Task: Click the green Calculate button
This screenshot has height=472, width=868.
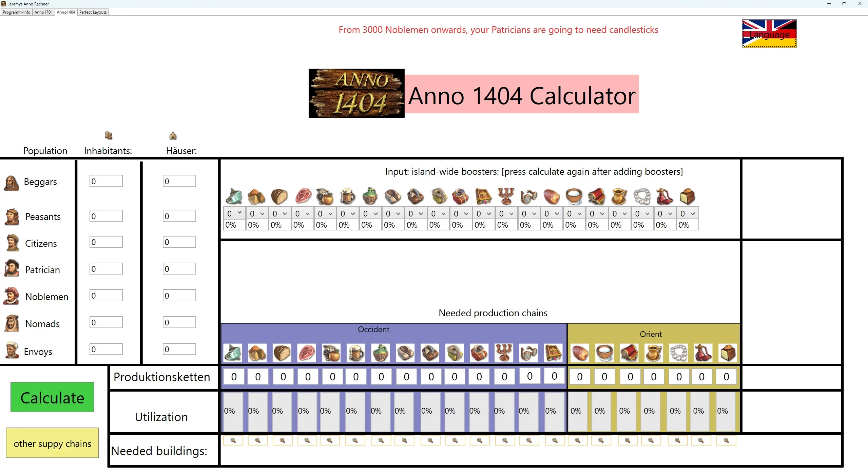Action: pos(52,397)
